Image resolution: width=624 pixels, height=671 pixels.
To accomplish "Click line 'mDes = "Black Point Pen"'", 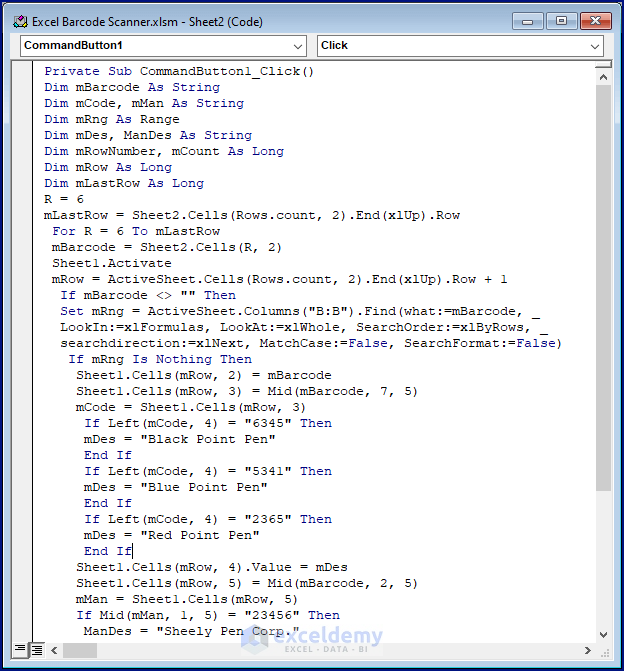I will pyautogui.click(x=180, y=439).
